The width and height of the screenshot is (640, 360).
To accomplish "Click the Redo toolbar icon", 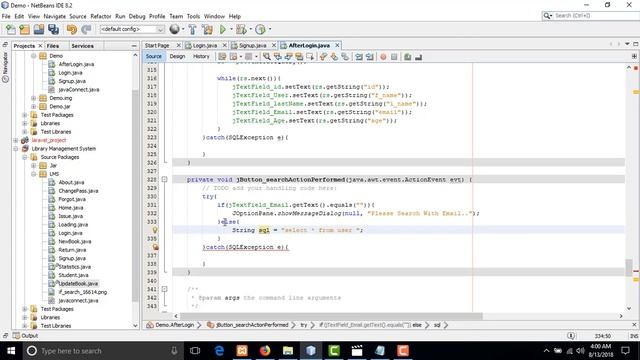I will point(86,29).
